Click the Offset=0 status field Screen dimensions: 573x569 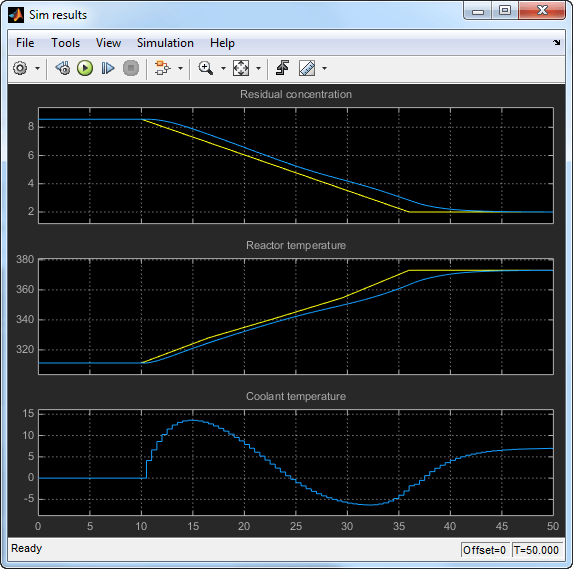tap(485, 550)
